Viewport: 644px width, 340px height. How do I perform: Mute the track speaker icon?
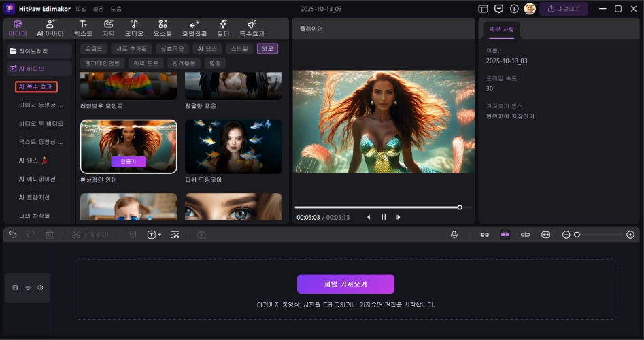[40, 288]
